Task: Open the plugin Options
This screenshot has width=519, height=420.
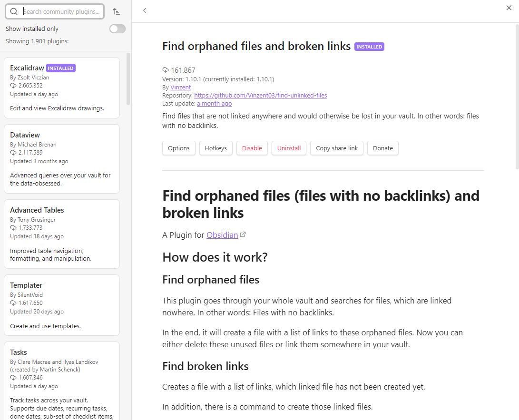Action: [179, 148]
